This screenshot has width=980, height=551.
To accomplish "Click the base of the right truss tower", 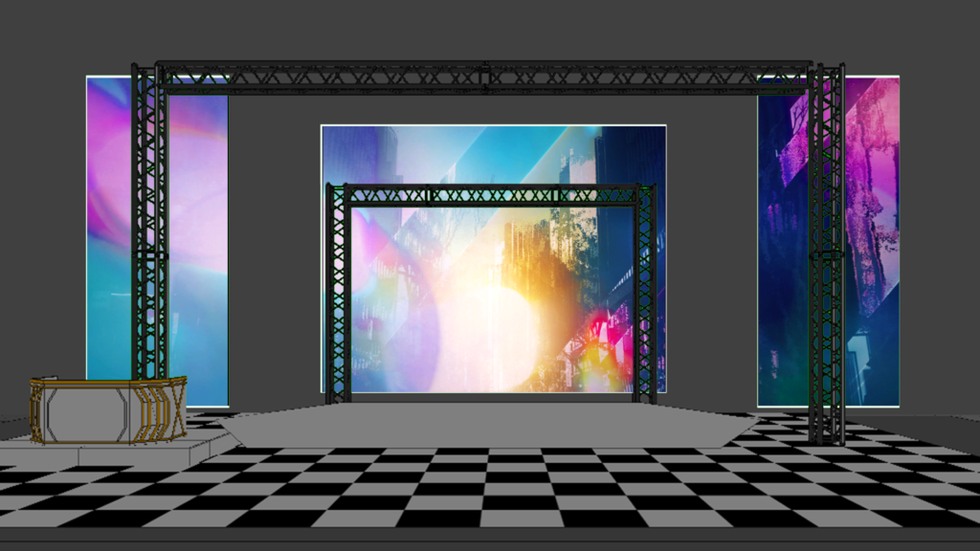I will click(x=826, y=435).
